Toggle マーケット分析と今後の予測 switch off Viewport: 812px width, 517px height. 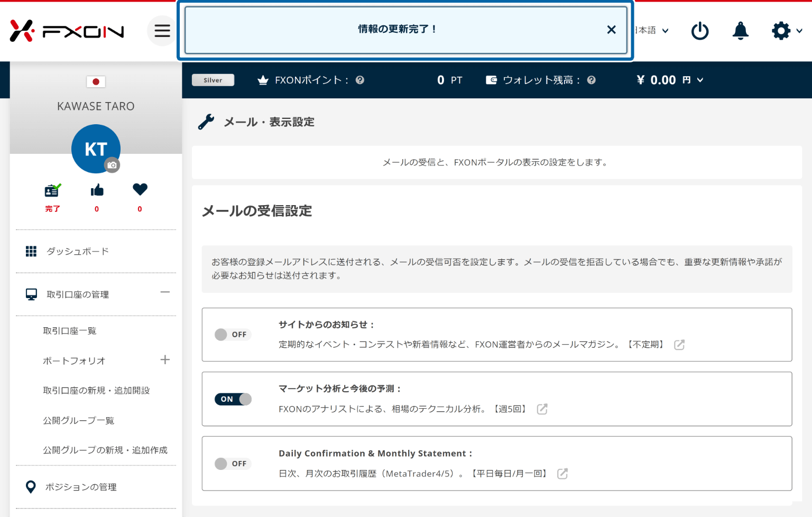[x=233, y=399]
